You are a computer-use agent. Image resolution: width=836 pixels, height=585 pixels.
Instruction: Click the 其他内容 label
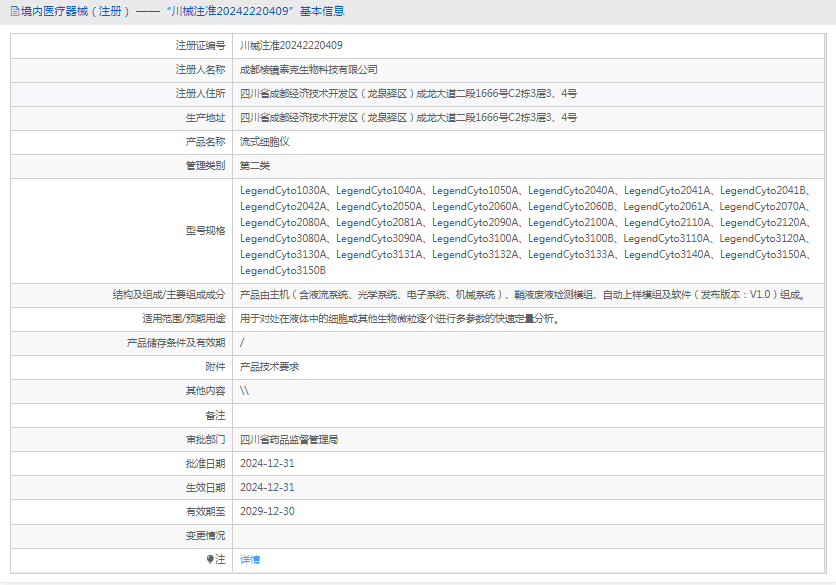[205, 390]
